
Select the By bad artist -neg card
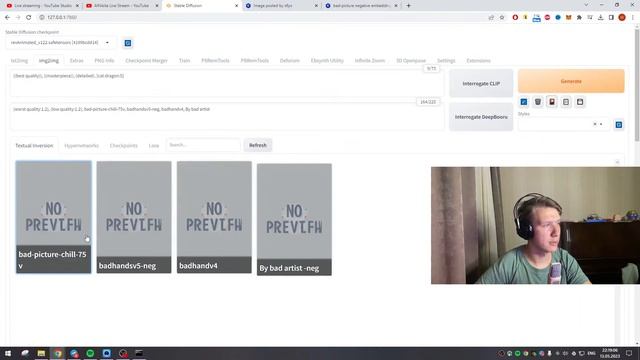point(294,220)
